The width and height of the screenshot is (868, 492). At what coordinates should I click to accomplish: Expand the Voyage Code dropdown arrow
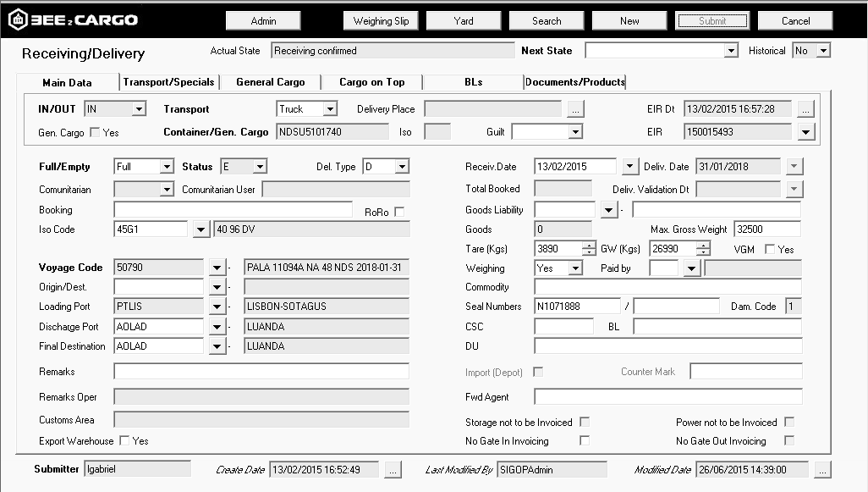coord(217,268)
